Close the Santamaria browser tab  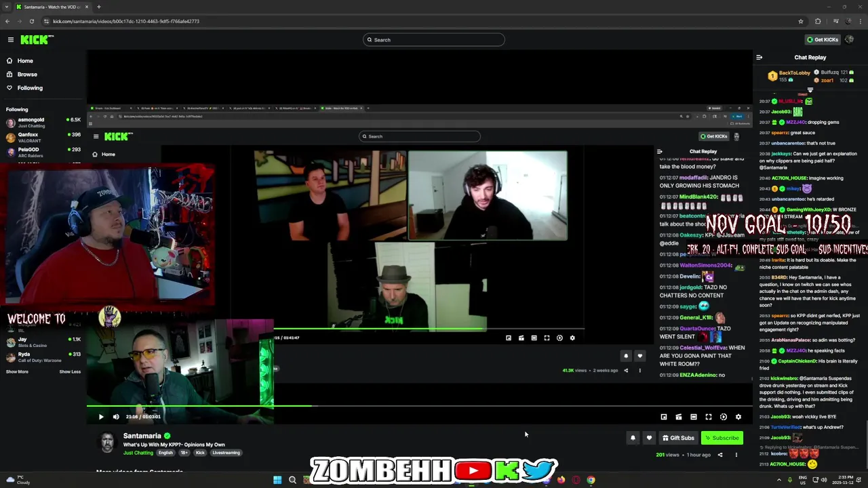tap(86, 7)
